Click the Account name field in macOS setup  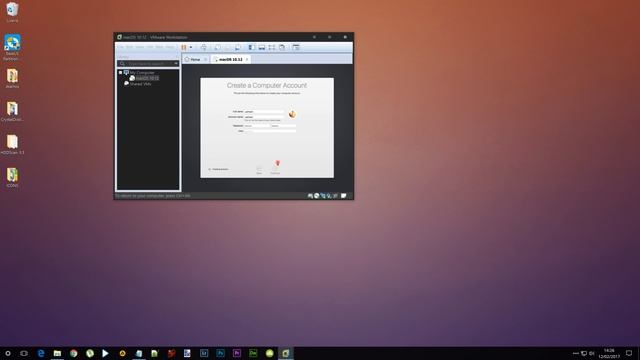click(x=264, y=117)
